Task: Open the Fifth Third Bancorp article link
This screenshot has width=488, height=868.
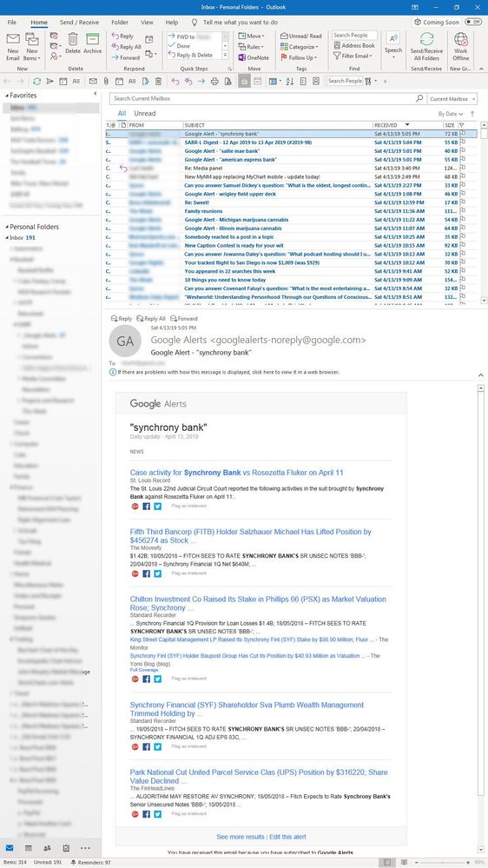Action: click(251, 536)
